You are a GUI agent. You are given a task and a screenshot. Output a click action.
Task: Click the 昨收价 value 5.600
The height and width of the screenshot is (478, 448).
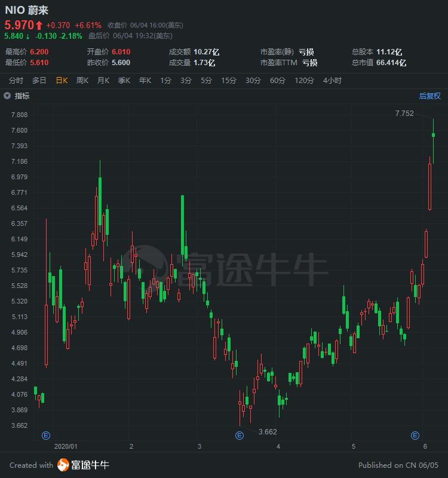pos(121,63)
